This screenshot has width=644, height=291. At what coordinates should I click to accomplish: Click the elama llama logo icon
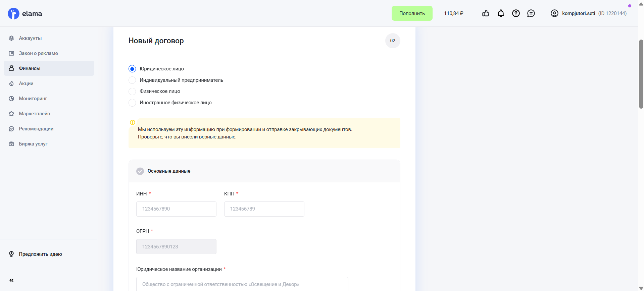pyautogui.click(x=13, y=13)
